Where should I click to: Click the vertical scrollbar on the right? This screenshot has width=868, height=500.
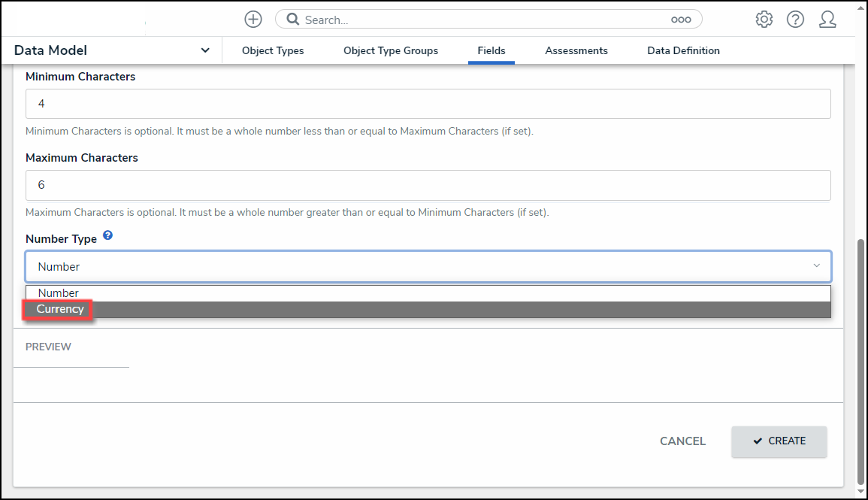pos(860,361)
